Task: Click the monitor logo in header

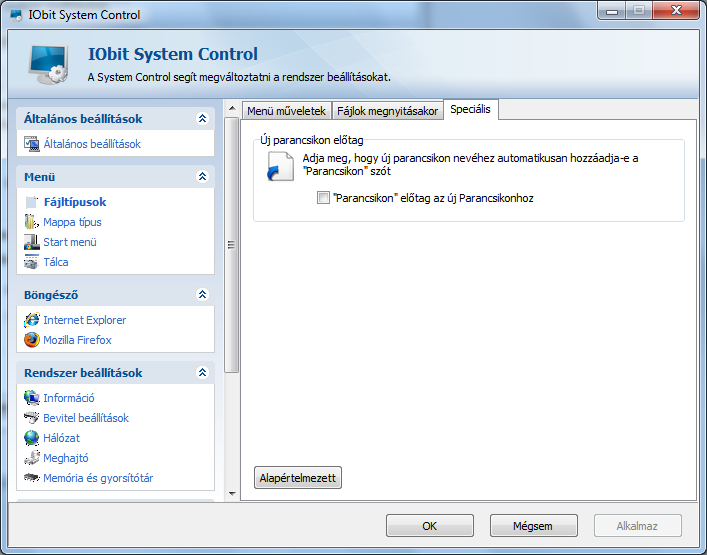Action: pos(48,64)
